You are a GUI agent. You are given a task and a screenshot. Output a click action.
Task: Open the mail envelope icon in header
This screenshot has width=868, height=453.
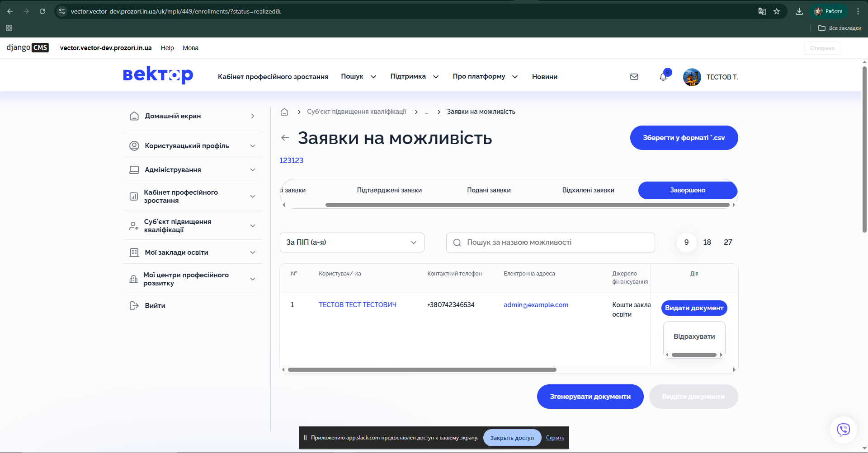coord(634,77)
